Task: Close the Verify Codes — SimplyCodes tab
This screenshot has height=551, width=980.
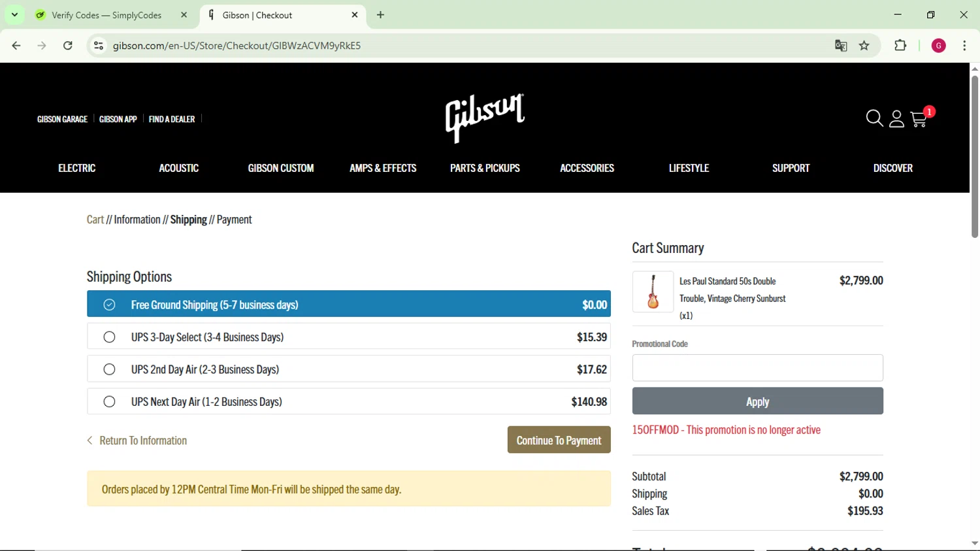Action: click(184, 15)
